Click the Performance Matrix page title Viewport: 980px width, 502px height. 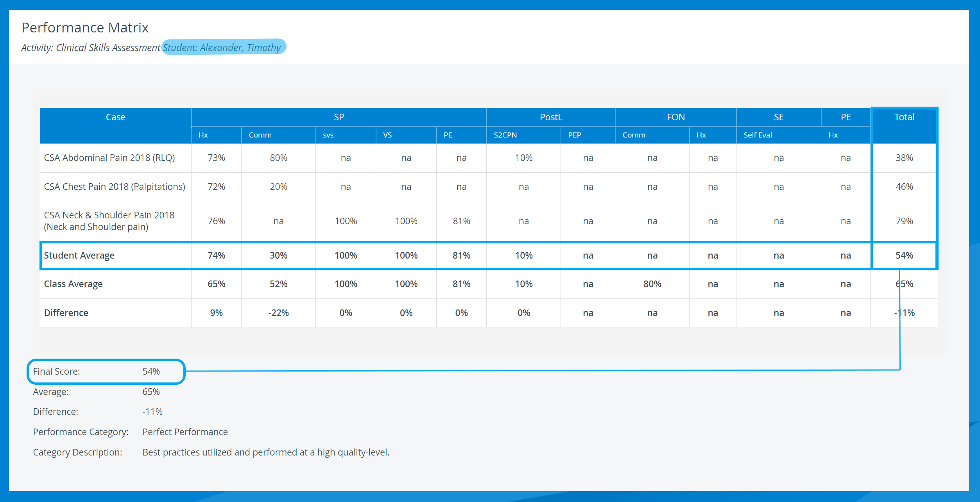(85, 28)
